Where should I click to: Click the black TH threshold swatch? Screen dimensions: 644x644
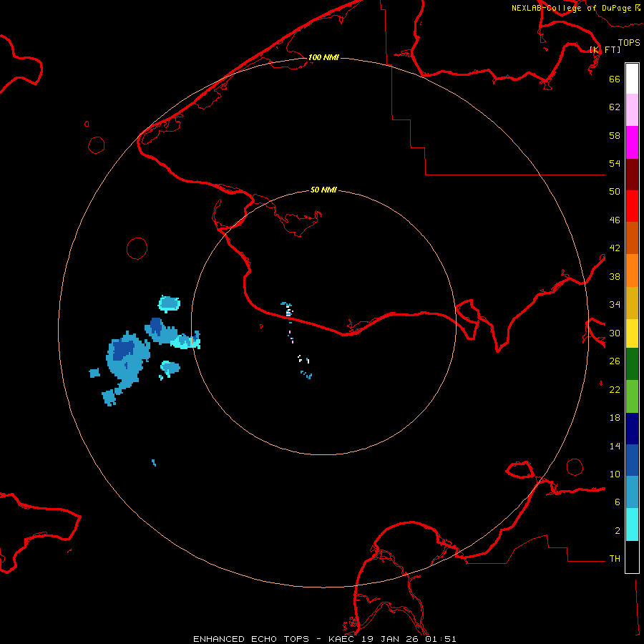(x=632, y=557)
